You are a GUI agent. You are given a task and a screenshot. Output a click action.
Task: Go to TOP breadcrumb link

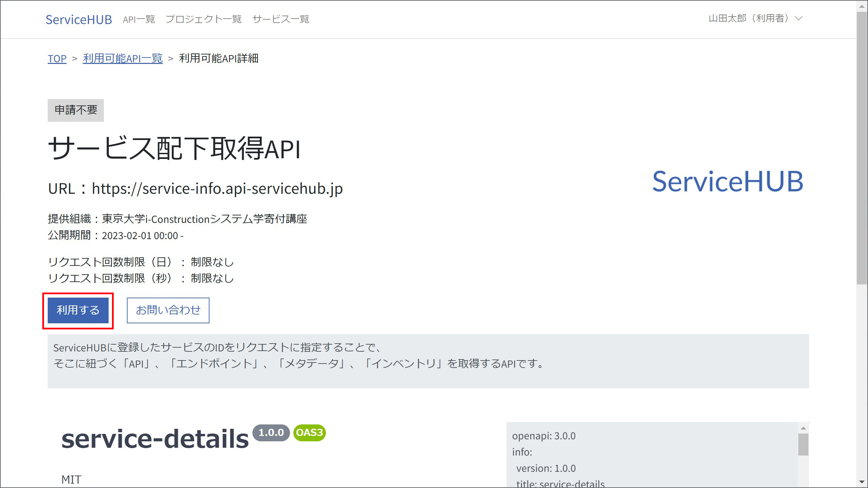point(57,59)
